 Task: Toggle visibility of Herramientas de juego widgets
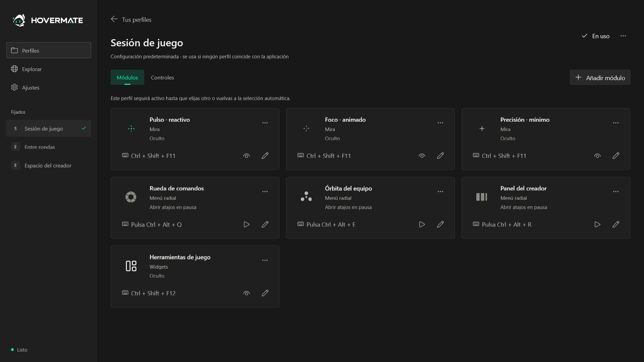(x=247, y=293)
